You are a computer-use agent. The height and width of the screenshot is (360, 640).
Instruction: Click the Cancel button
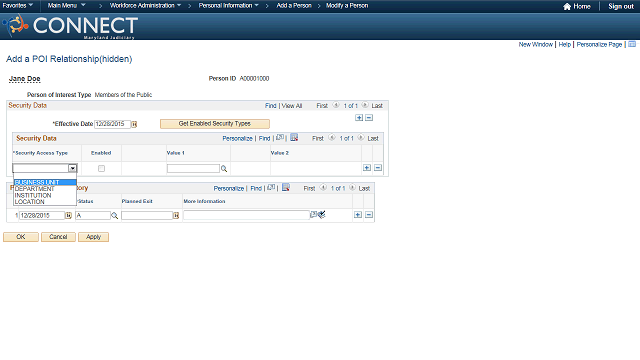click(x=58, y=237)
